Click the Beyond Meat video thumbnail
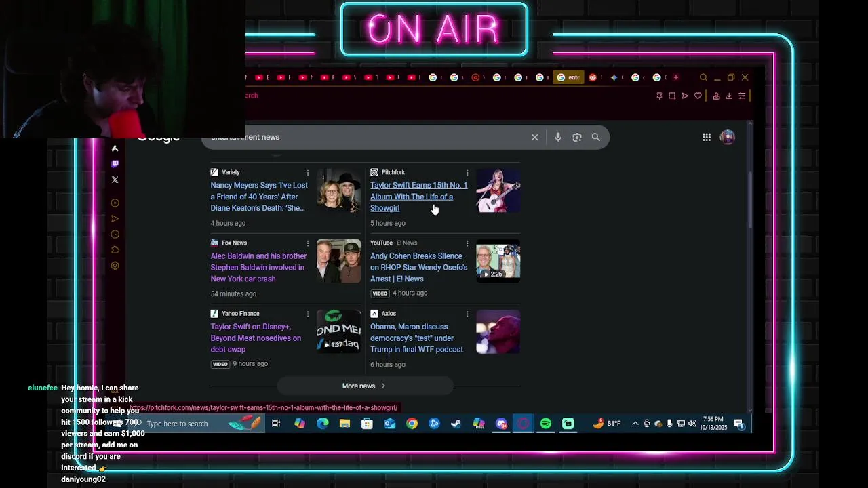Viewport: 868px width, 488px height. coord(338,332)
